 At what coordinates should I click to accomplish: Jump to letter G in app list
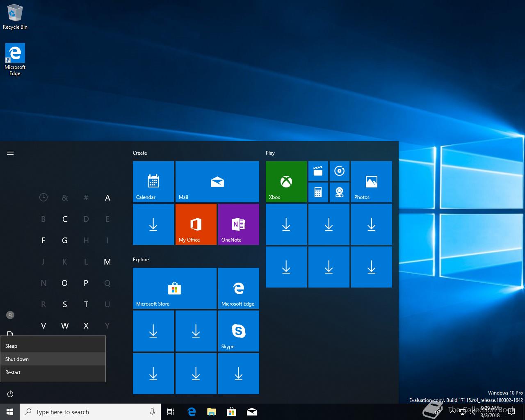click(x=65, y=240)
